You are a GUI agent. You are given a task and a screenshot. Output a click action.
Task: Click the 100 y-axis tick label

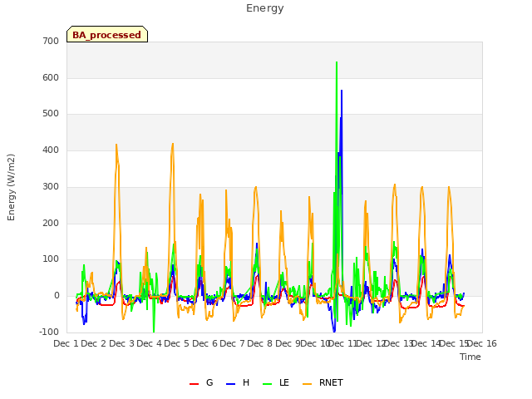click(51, 259)
